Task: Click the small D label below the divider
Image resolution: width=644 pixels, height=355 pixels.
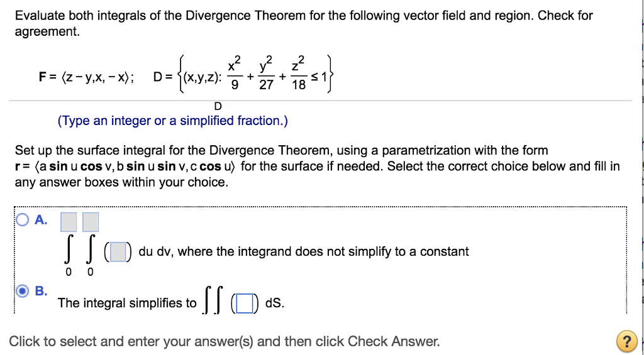Action: point(218,107)
